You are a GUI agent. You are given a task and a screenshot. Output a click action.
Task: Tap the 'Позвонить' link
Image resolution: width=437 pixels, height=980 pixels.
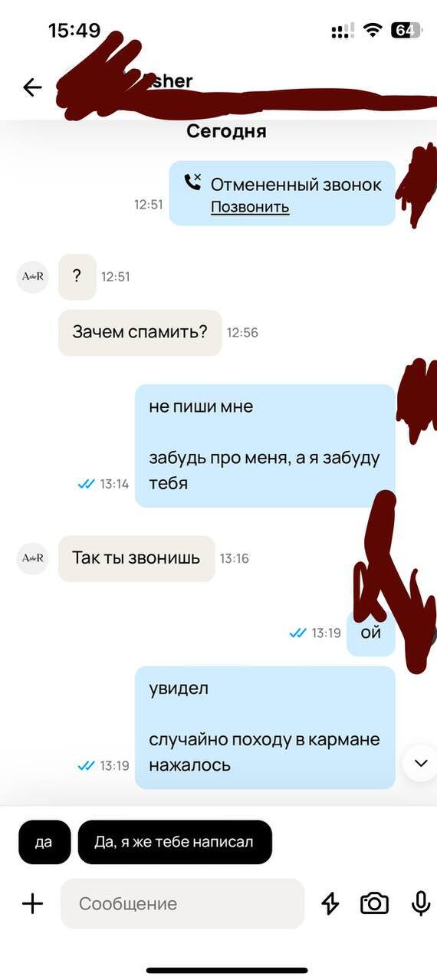point(250,207)
